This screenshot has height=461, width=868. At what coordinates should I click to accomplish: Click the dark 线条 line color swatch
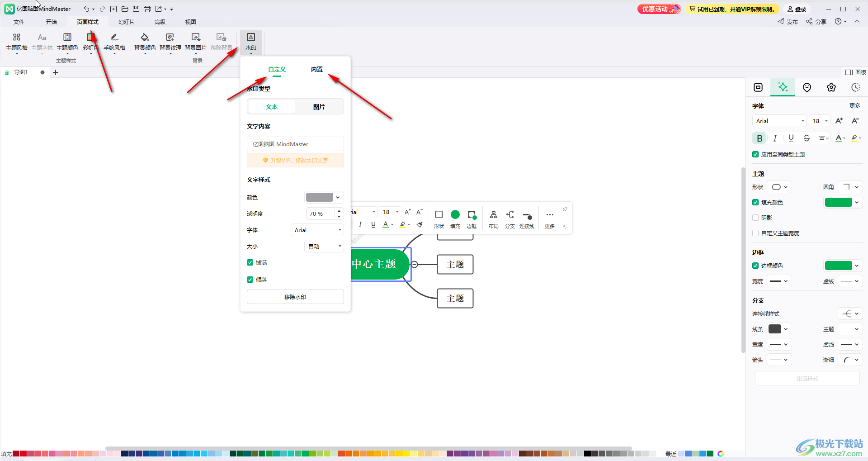[775, 329]
